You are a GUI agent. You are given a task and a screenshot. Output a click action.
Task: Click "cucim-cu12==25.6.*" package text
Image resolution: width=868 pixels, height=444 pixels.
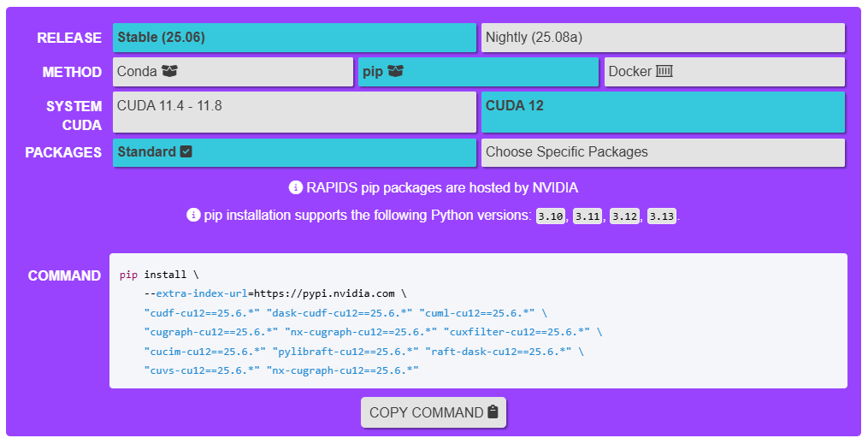point(205,352)
